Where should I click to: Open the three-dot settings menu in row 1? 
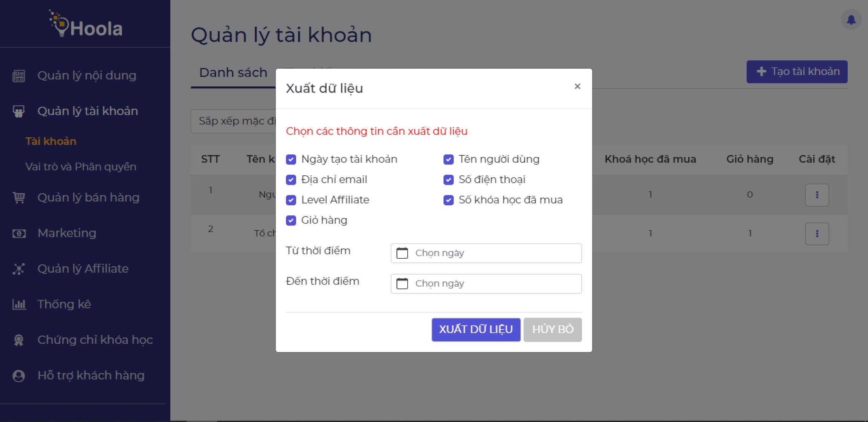click(x=817, y=195)
